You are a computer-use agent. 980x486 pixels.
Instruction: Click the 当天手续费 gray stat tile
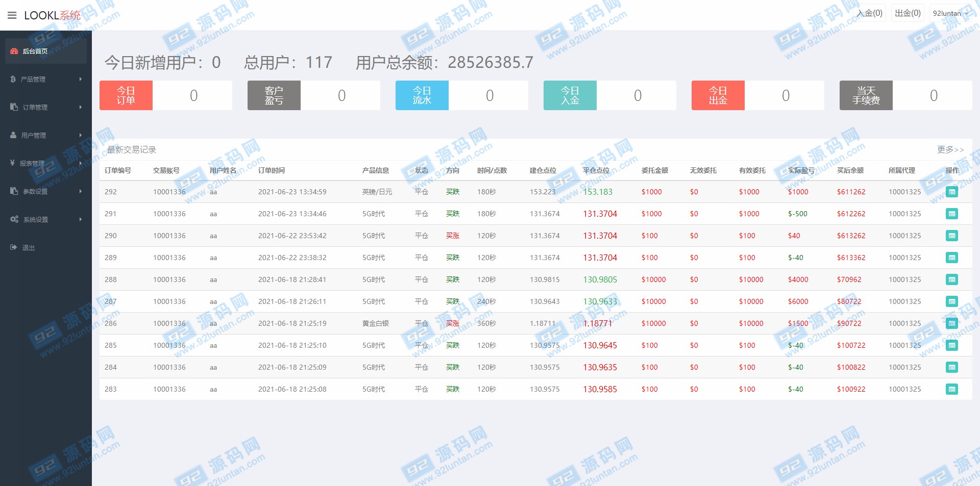point(866,95)
